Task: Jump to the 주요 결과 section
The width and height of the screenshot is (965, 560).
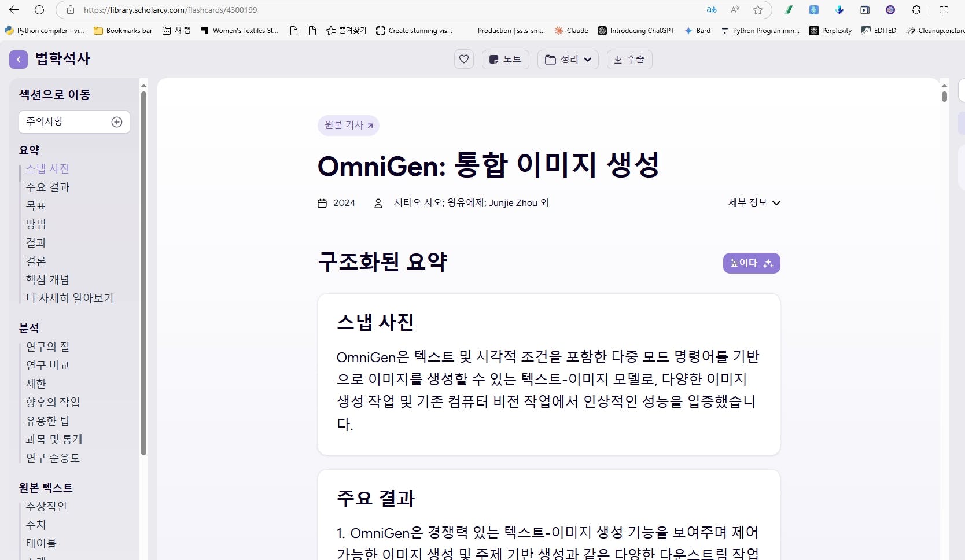Action: point(47,187)
